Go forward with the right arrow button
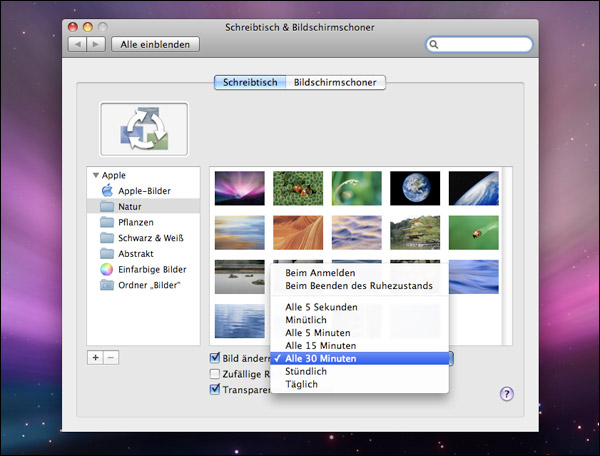Viewport: 600px width, 456px height. (x=96, y=45)
